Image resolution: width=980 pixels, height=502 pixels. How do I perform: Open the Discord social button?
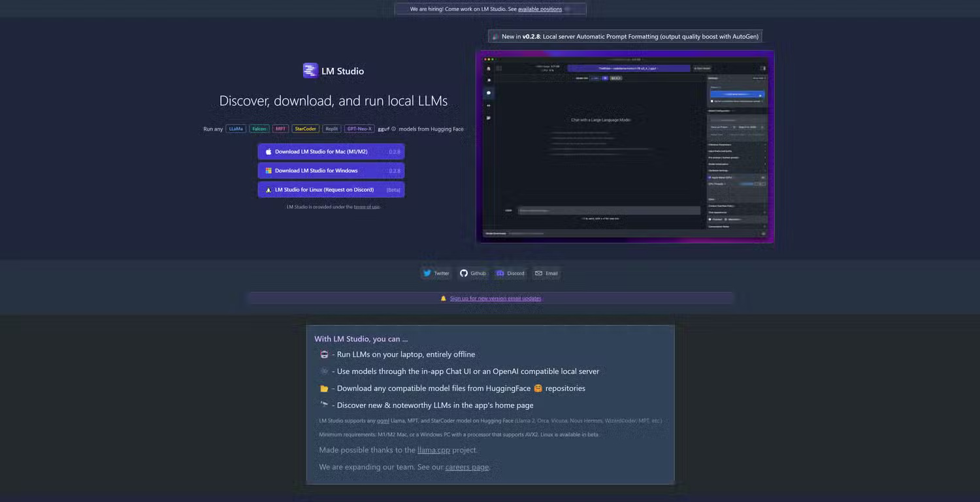point(510,274)
